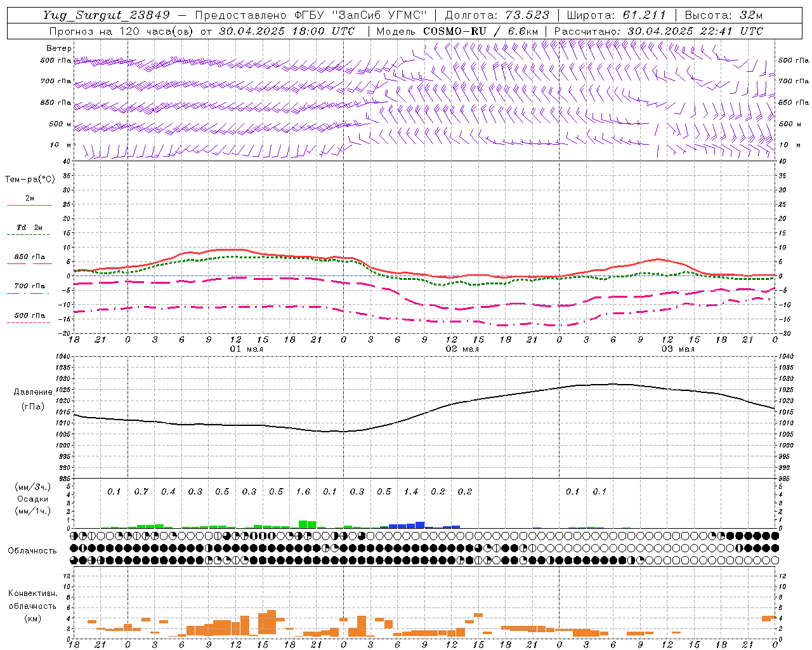
Task: Click the dash-dot line sample under the legend's 500 гПа
Action: (x=29, y=323)
